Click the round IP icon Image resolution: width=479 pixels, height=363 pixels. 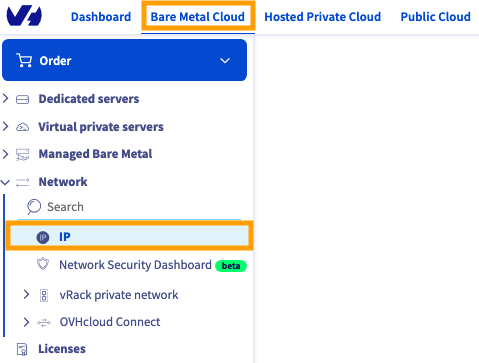coord(43,237)
